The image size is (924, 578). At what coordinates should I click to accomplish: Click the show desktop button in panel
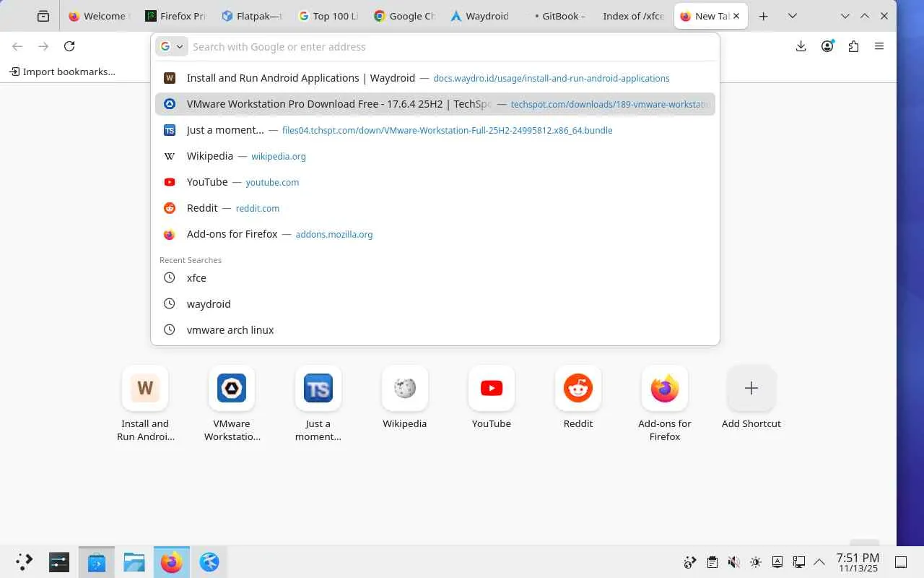pyautogui.click(x=901, y=562)
